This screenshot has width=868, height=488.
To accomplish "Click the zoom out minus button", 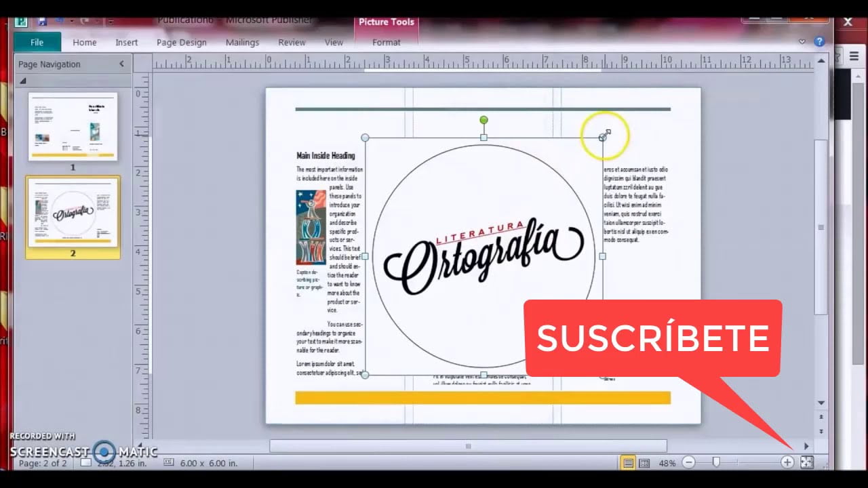I will tap(689, 462).
